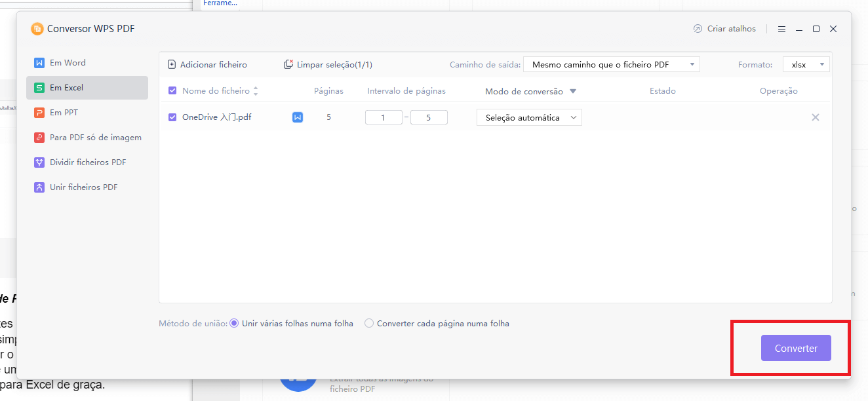The height and width of the screenshot is (401, 868).
Task: Click the blue W icon beside OneDrive pdf
Action: [x=298, y=117]
